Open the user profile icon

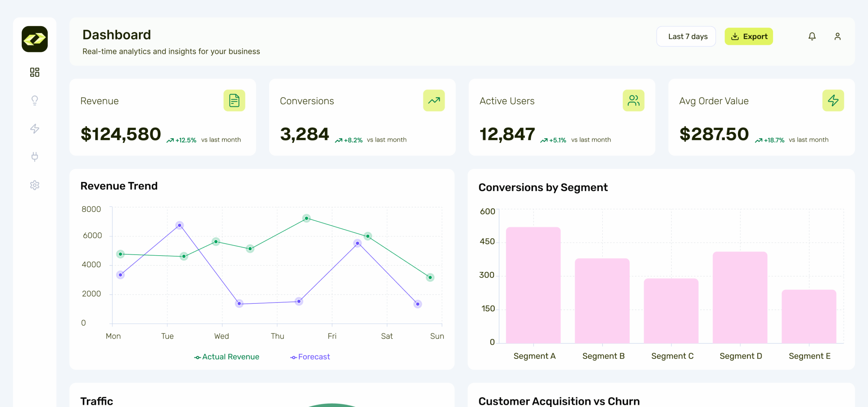837,36
